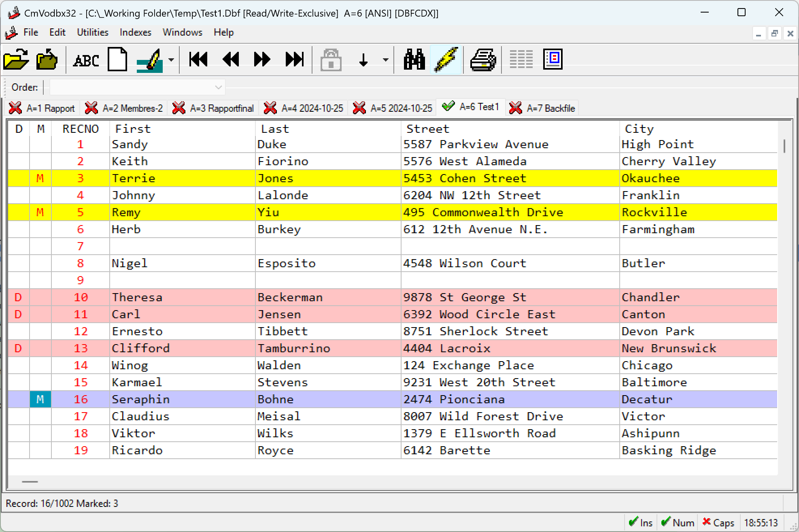The image size is (799, 532).
Task: Toggle the D deleted flag on record 10
Action: [x=18, y=297]
